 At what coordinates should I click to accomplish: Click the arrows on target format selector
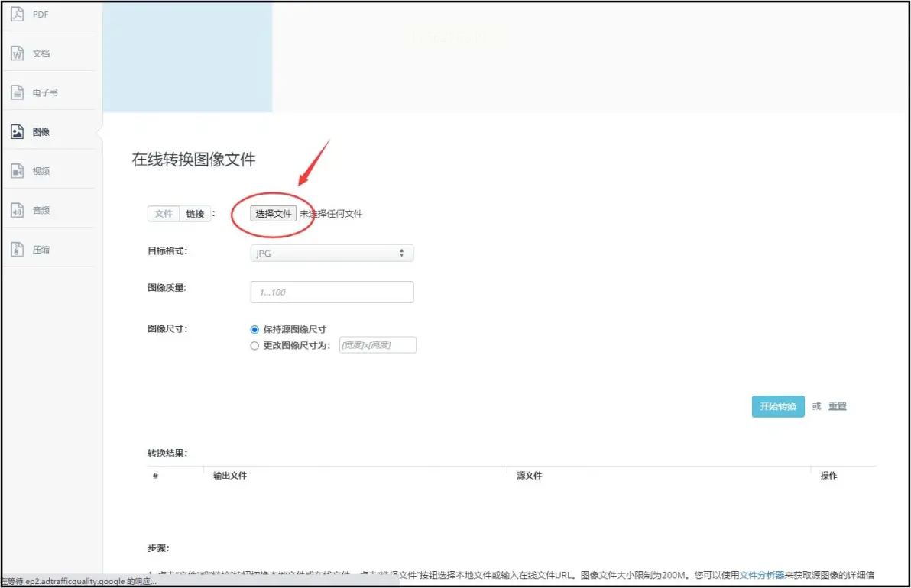click(401, 253)
